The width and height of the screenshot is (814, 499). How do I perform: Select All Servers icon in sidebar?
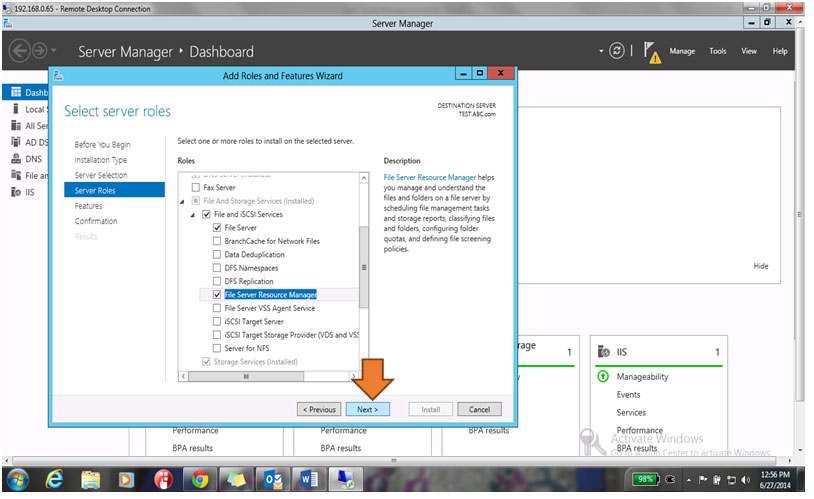pos(16,126)
